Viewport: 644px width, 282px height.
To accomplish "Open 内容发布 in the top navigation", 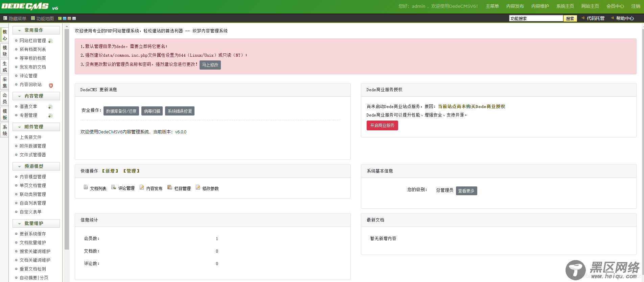I will pos(515,6).
